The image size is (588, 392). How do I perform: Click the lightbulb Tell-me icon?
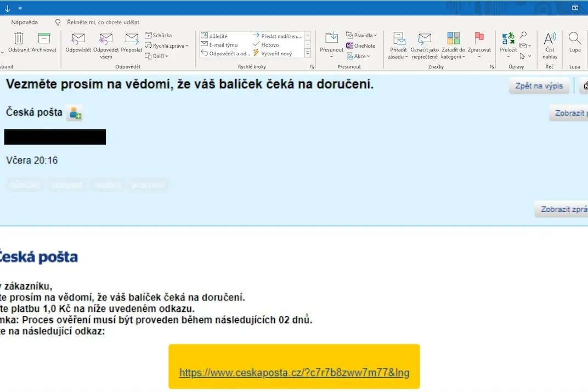coord(58,22)
